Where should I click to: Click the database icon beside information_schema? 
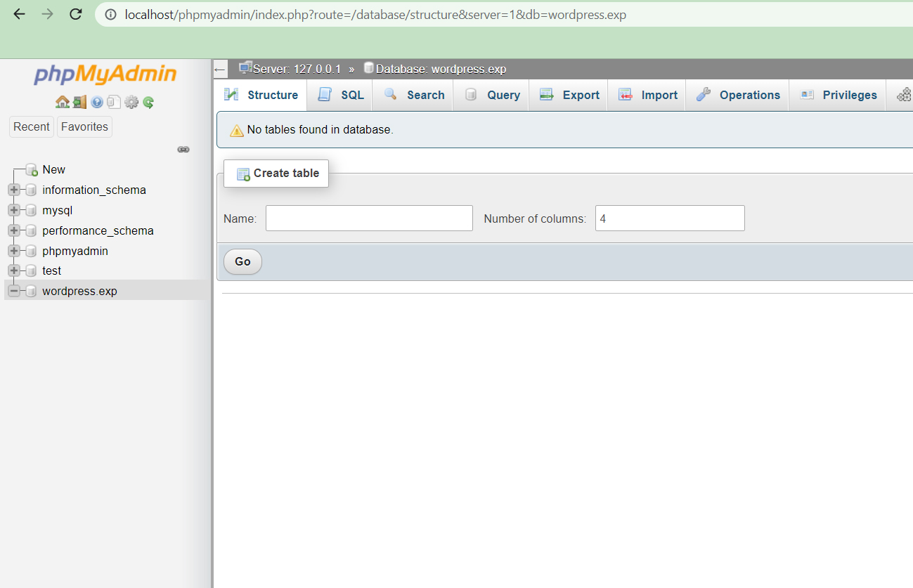(x=30, y=190)
